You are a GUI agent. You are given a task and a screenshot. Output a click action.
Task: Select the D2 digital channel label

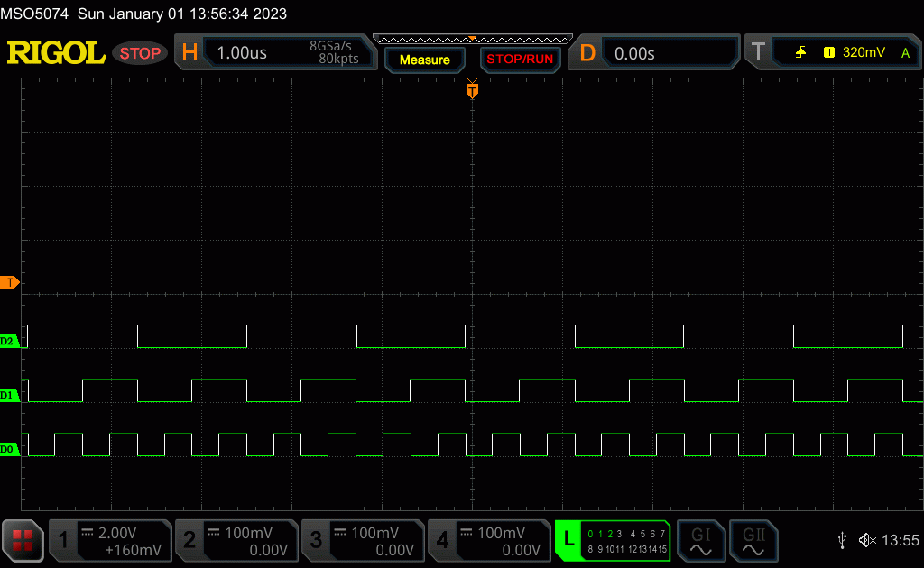click(x=9, y=341)
